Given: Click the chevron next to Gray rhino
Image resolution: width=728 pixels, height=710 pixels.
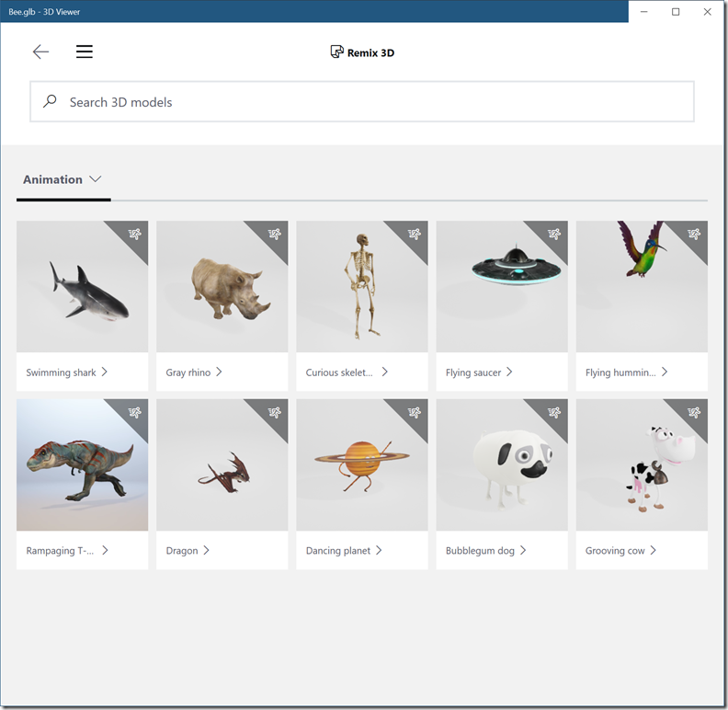Looking at the screenshot, I should [x=219, y=372].
